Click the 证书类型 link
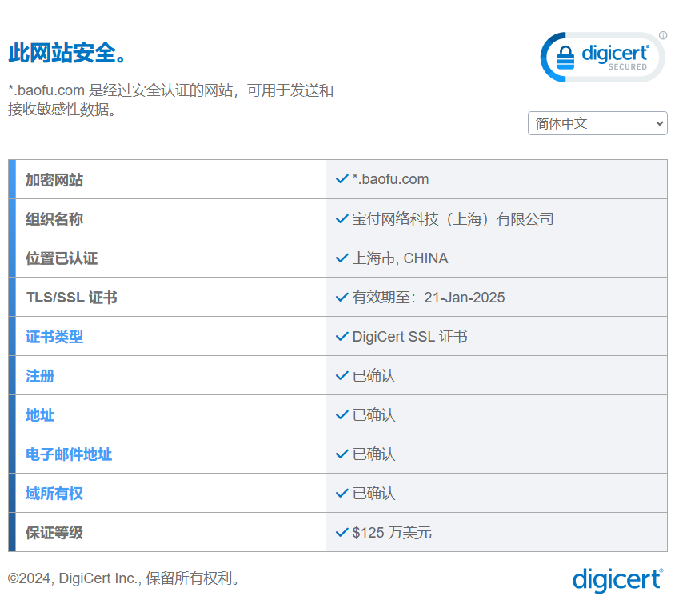This screenshot has height=616, width=691. coord(54,337)
